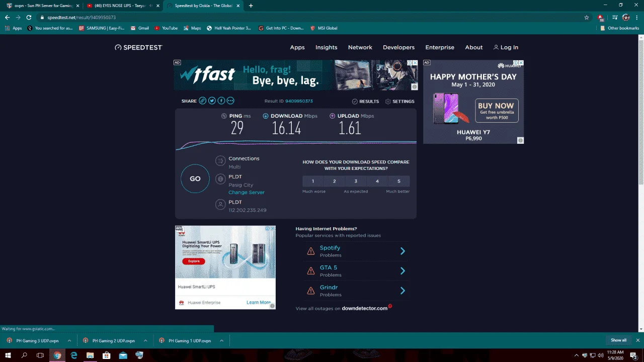Open Chrome from the Windows taskbar
This screenshot has height=362, width=644.
[57, 355]
